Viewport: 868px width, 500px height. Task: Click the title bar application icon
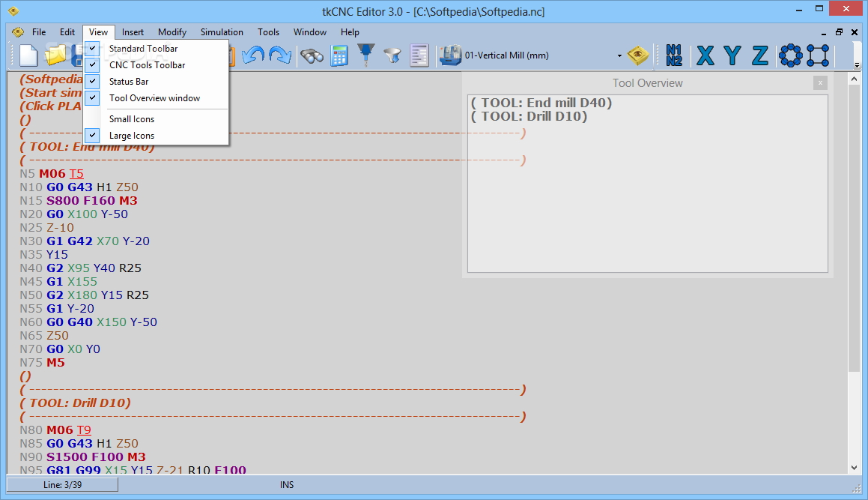[13, 11]
